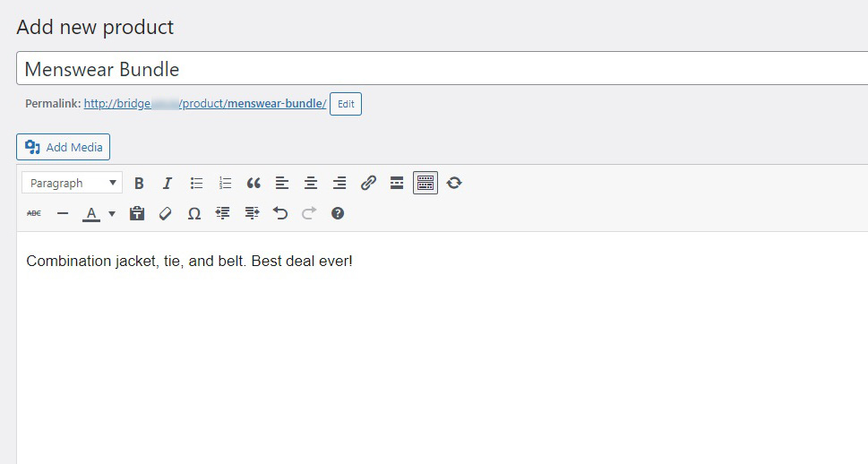Toggle bold formatting in editor toolbar

click(x=139, y=183)
